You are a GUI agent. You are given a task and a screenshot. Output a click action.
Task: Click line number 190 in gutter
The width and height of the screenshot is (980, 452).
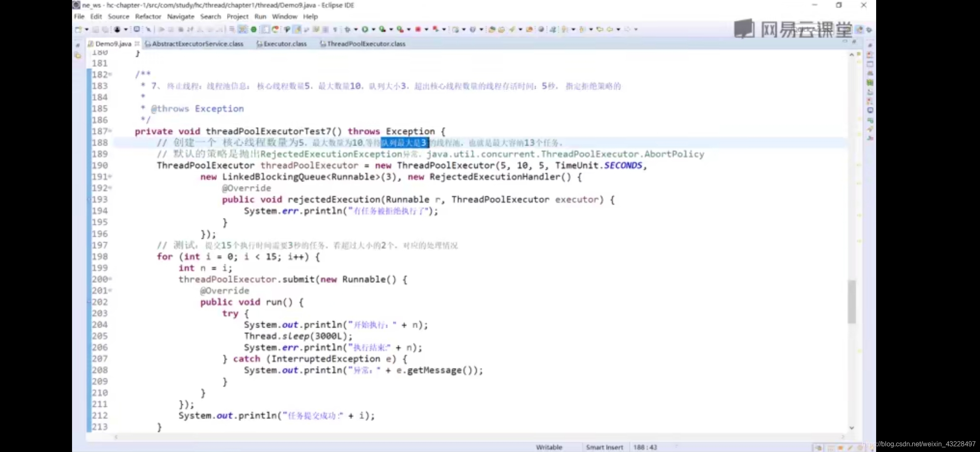tap(100, 165)
